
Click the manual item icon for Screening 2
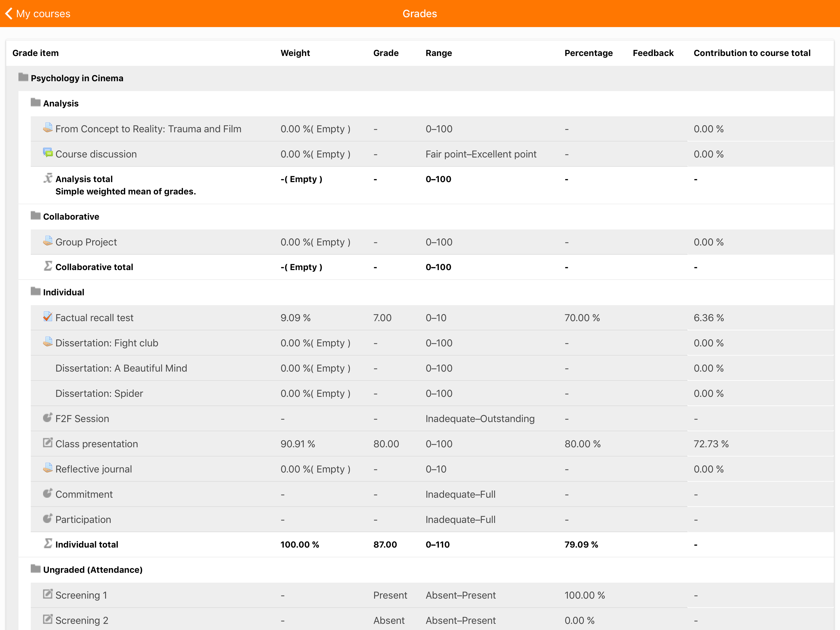pos(48,619)
